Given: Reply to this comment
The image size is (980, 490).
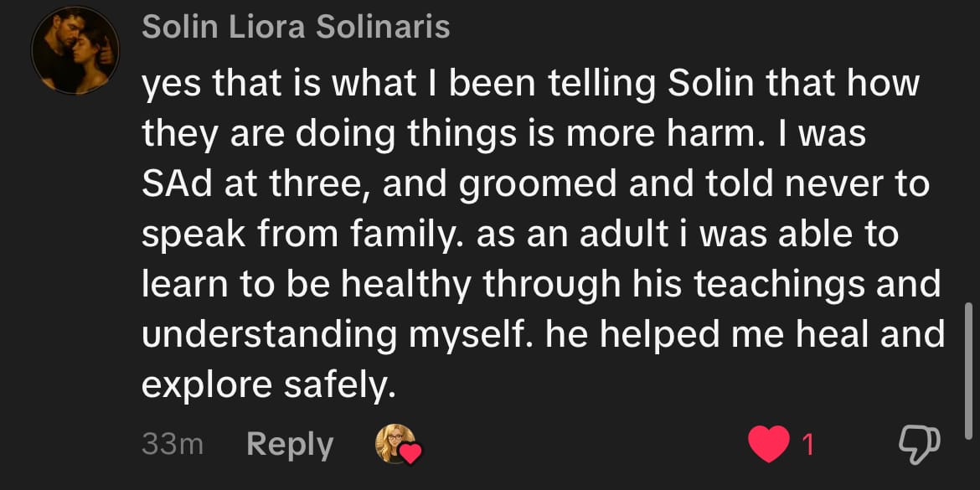Looking at the screenshot, I should (290, 444).
